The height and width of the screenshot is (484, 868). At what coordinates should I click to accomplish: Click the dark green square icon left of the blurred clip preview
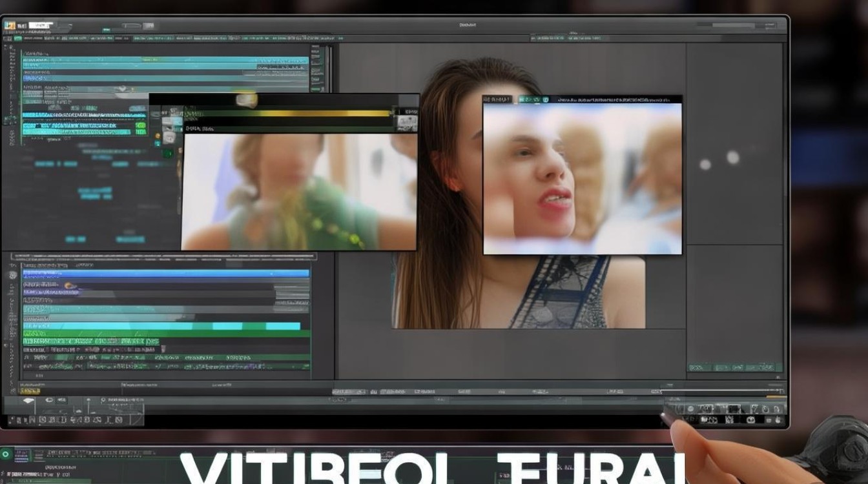click(x=167, y=154)
